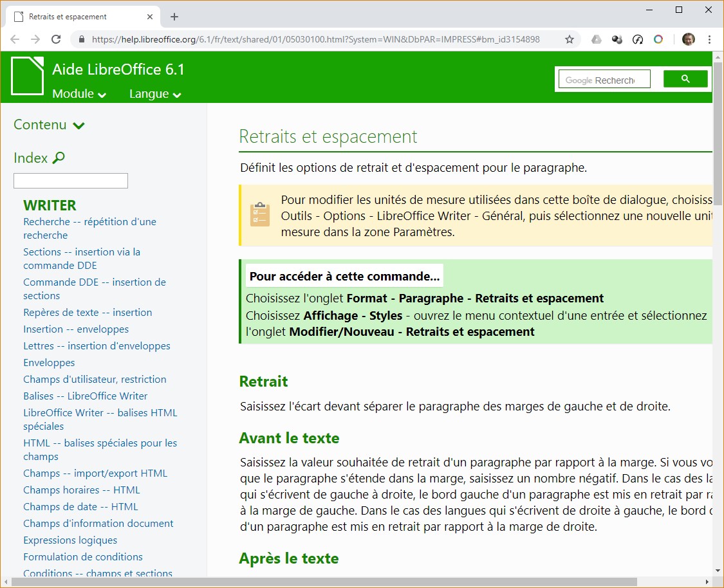Expand the Module dropdown
724x588 pixels.
tap(79, 94)
